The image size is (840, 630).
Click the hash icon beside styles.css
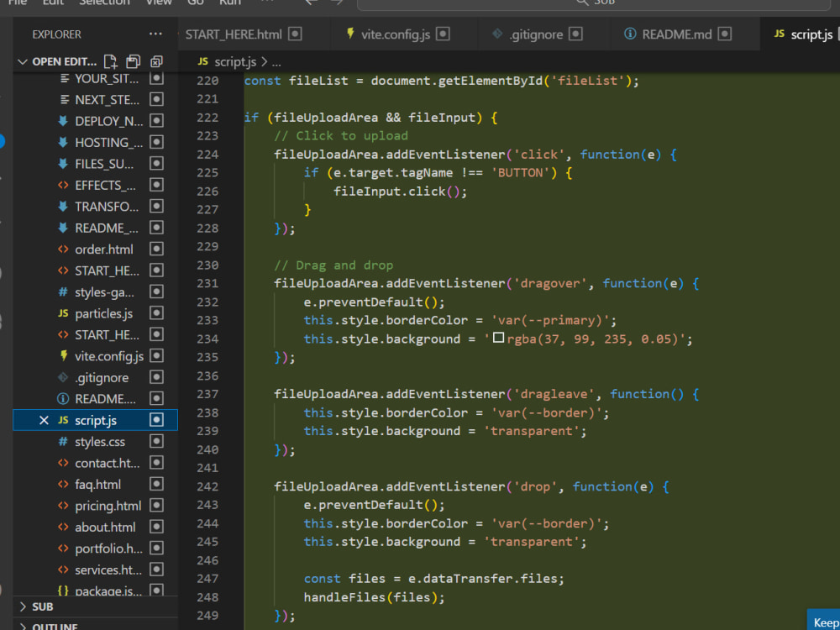(63, 442)
